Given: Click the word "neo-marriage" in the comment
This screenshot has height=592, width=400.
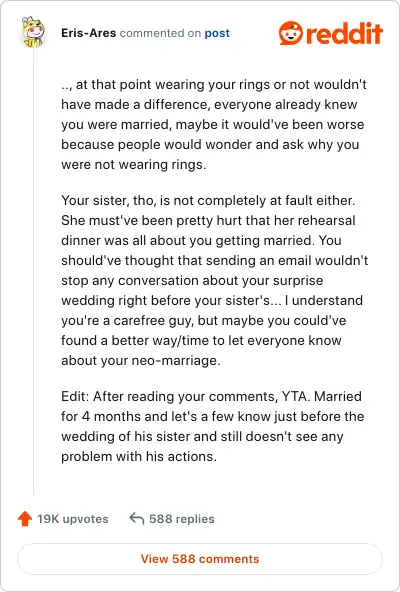Looking at the screenshot, I should [176, 361].
